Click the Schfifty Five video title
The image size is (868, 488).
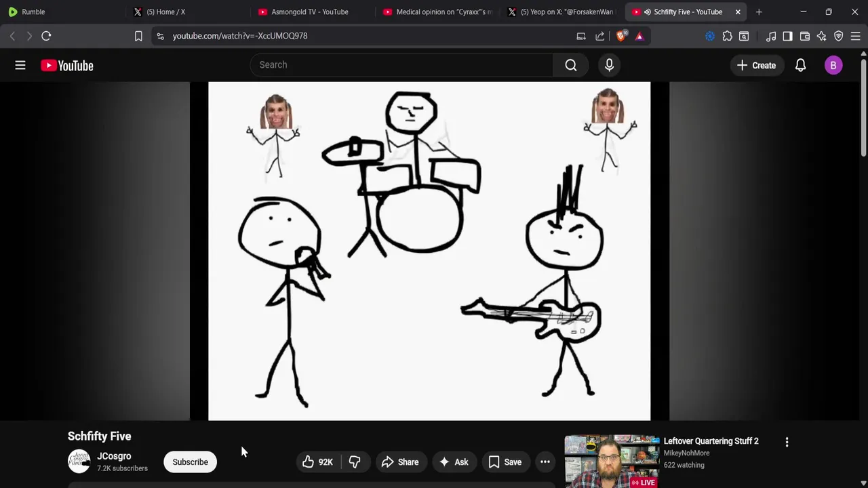tap(99, 436)
